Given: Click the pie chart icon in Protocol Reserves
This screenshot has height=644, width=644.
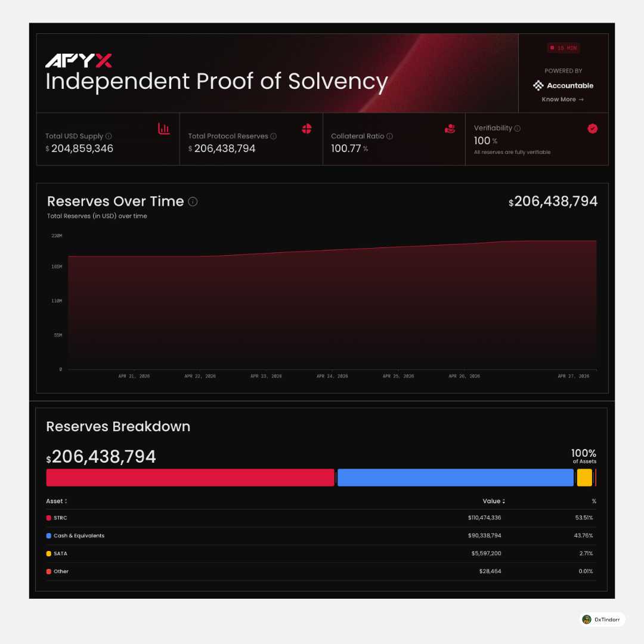Looking at the screenshot, I should pyautogui.click(x=306, y=129).
